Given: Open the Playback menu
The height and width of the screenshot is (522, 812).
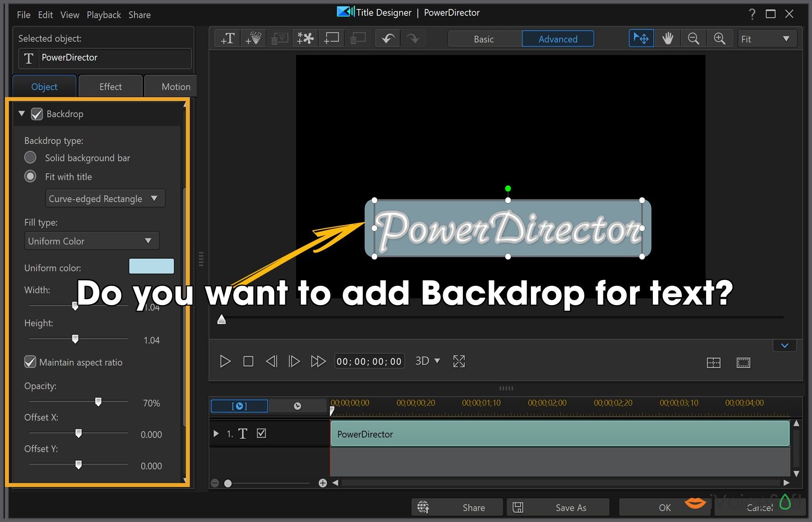Looking at the screenshot, I should point(104,15).
